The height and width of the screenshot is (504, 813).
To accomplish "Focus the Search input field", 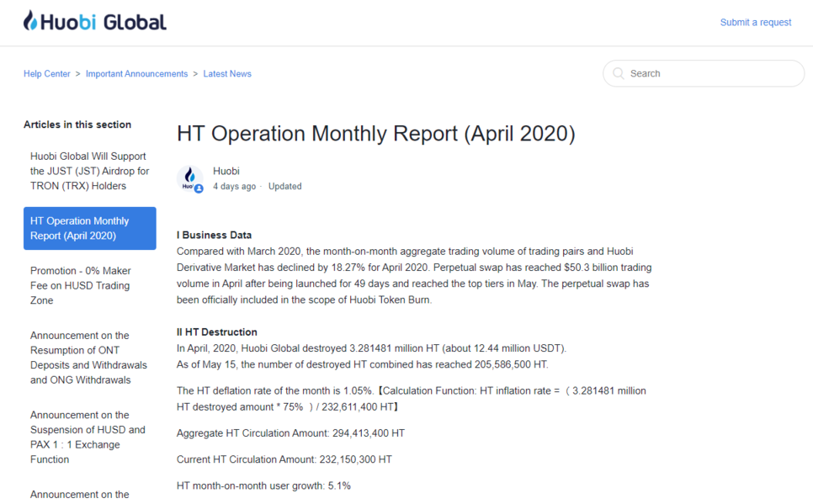I will coord(704,74).
